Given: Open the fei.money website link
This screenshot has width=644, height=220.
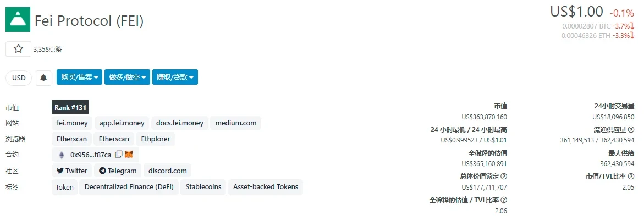Looking at the screenshot, I should pos(73,123).
